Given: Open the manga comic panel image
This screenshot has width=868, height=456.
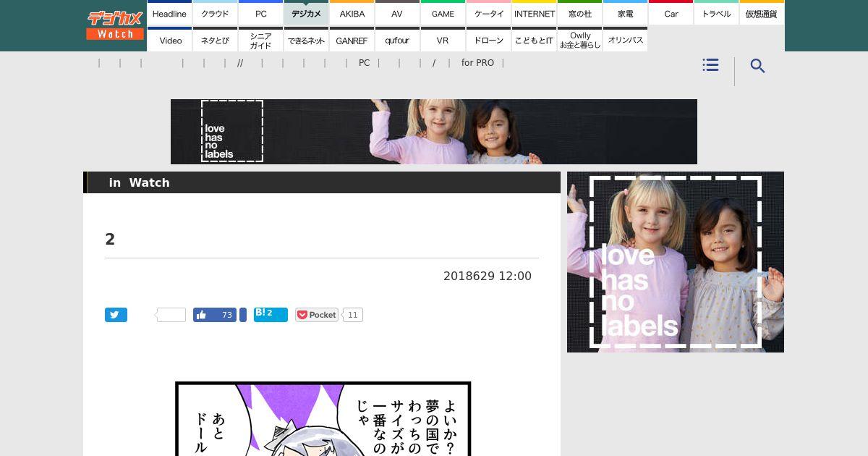Looking at the screenshot, I should click(x=323, y=418).
